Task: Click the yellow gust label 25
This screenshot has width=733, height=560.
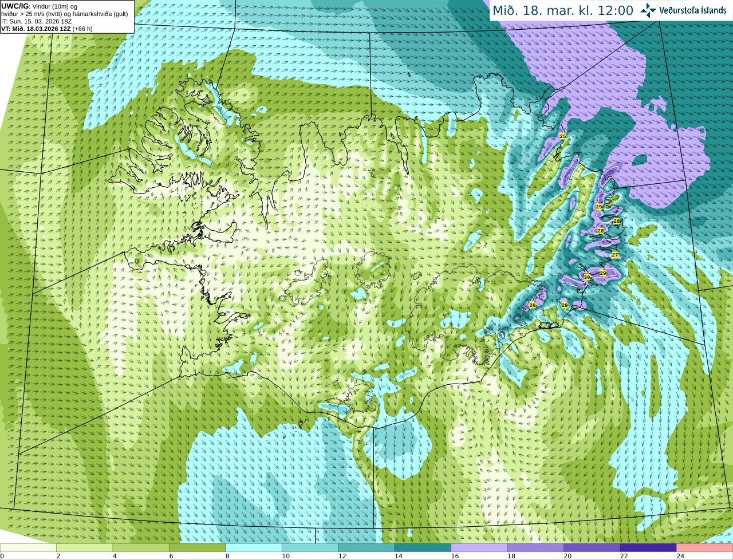Action: pyautogui.click(x=562, y=136)
